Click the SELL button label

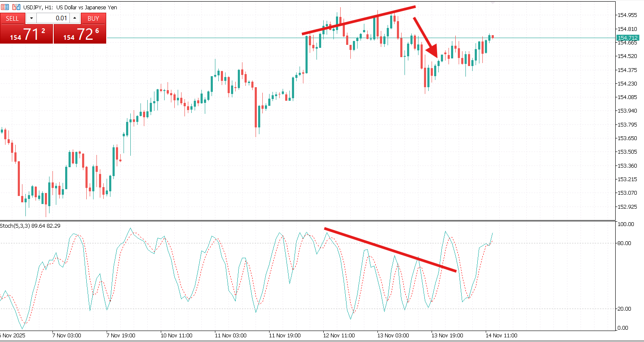(x=12, y=18)
